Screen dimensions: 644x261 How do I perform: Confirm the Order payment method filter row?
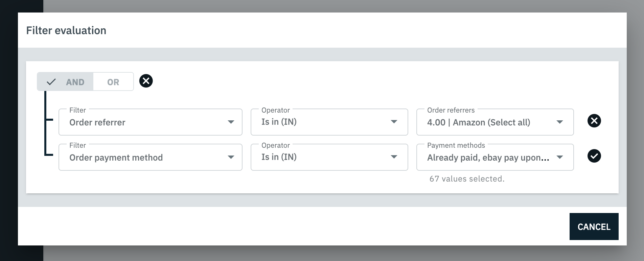[x=594, y=156]
